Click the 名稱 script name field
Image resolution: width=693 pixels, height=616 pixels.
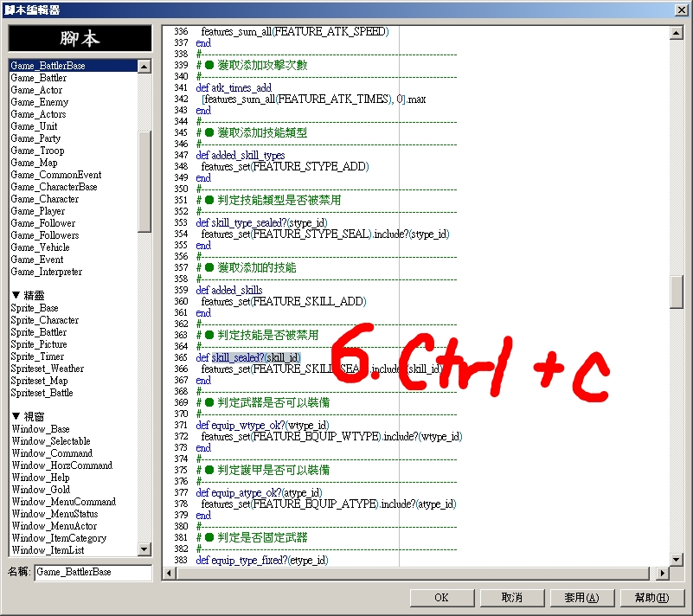pos(93,572)
